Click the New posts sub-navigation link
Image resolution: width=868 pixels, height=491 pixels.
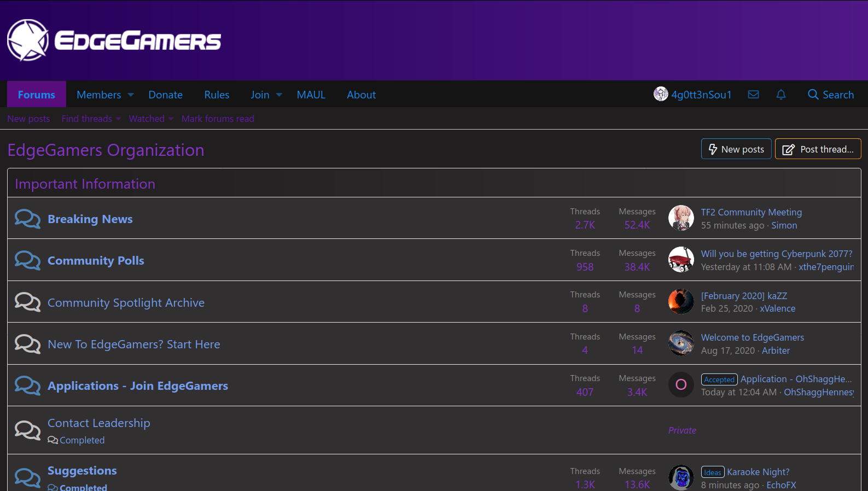tap(28, 119)
